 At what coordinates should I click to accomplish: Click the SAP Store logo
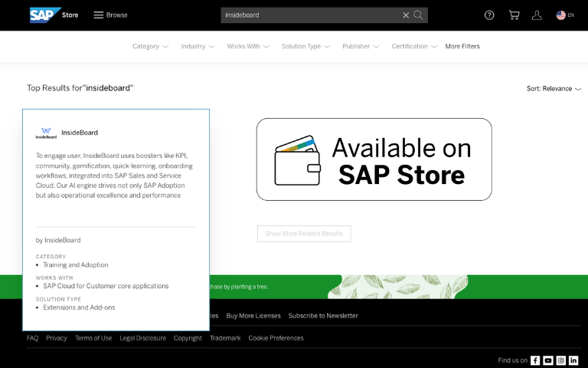pos(54,15)
